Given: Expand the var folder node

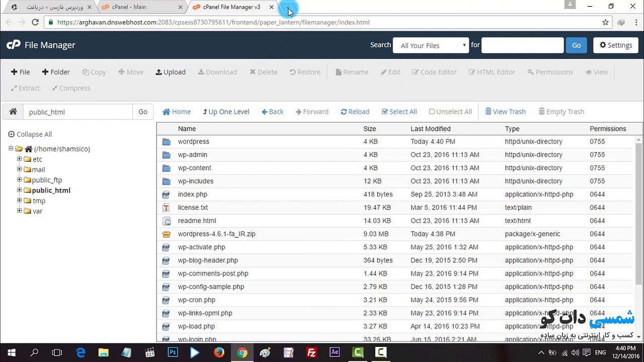Looking at the screenshot, I should (20, 211).
